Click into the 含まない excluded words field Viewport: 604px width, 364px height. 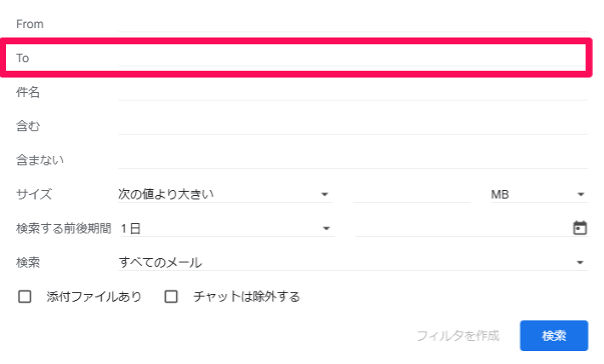(x=353, y=160)
